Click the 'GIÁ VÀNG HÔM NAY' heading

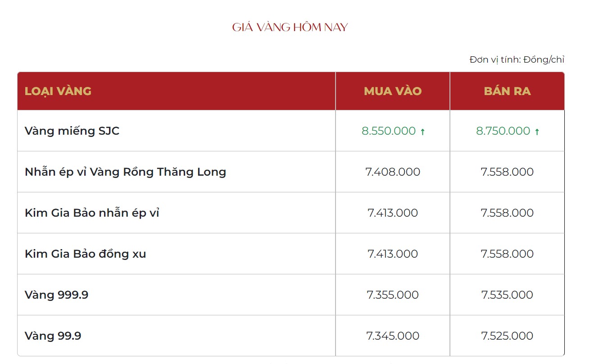(290, 27)
